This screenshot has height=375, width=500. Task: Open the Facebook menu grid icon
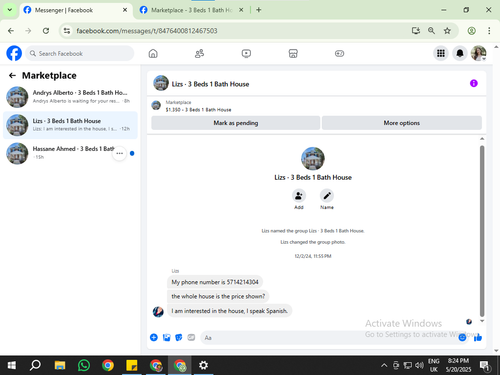pos(441,53)
